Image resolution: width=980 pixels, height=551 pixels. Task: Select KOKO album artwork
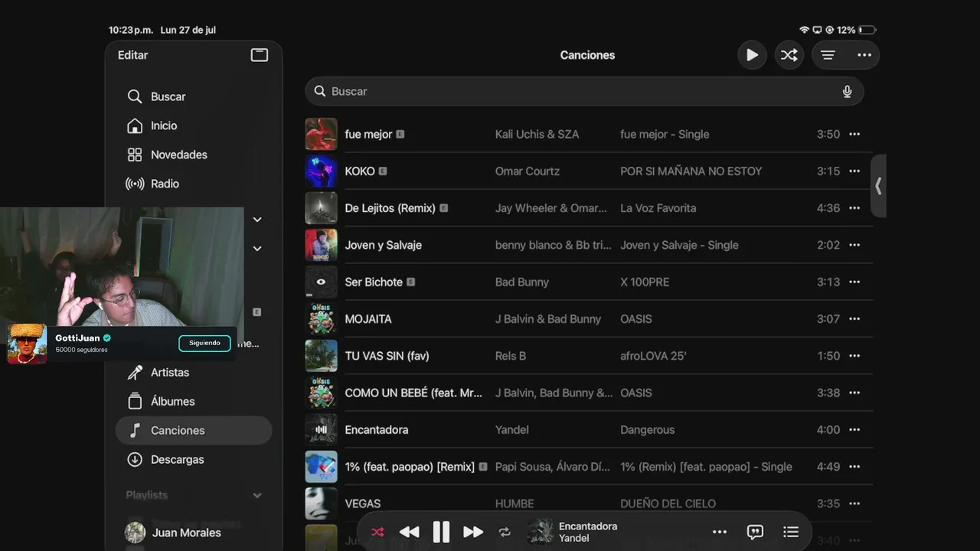(322, 171)
